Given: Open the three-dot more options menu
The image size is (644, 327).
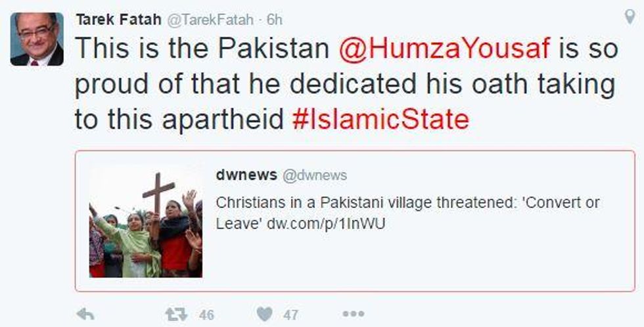Looking at the screenshot, I should [354, 314].
